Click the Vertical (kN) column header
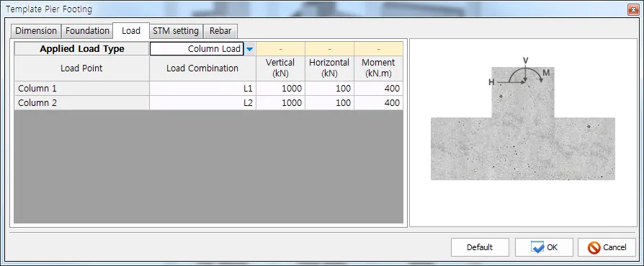The width and height of the screenshot is (644, 266). click(280, 68)
